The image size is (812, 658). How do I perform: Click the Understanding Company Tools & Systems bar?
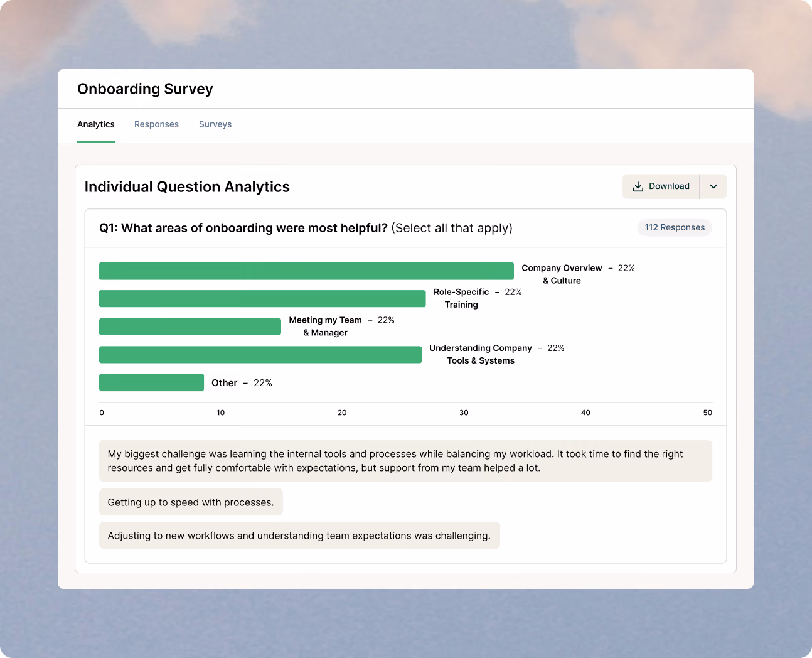pyautogui.click(x=260, y=355)
